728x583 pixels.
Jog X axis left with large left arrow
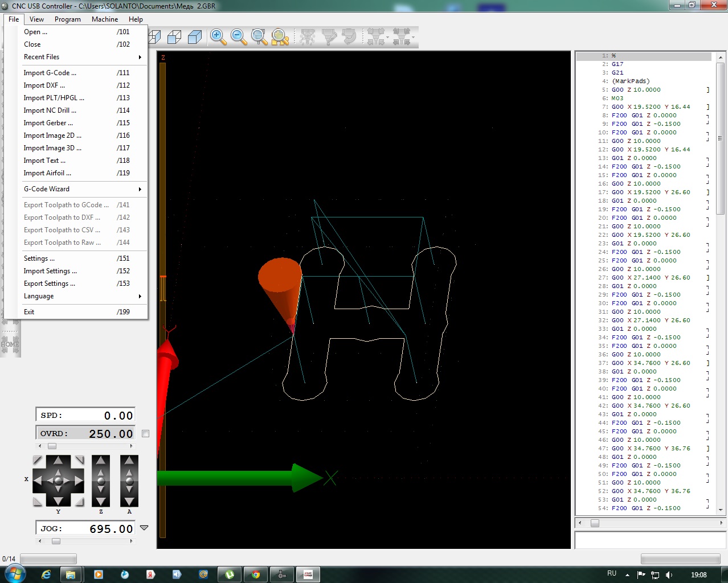point(38,481)
